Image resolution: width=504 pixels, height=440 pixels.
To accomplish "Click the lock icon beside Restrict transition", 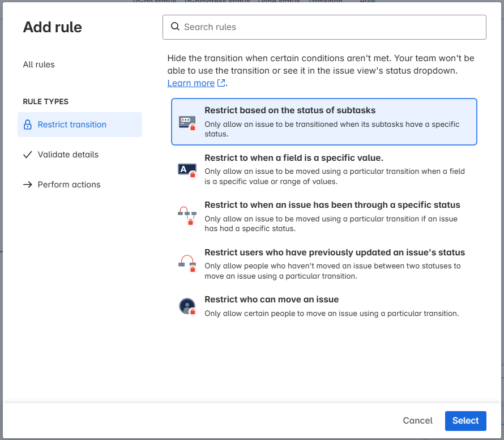I will pyautogui.click(x=27, y=125).
